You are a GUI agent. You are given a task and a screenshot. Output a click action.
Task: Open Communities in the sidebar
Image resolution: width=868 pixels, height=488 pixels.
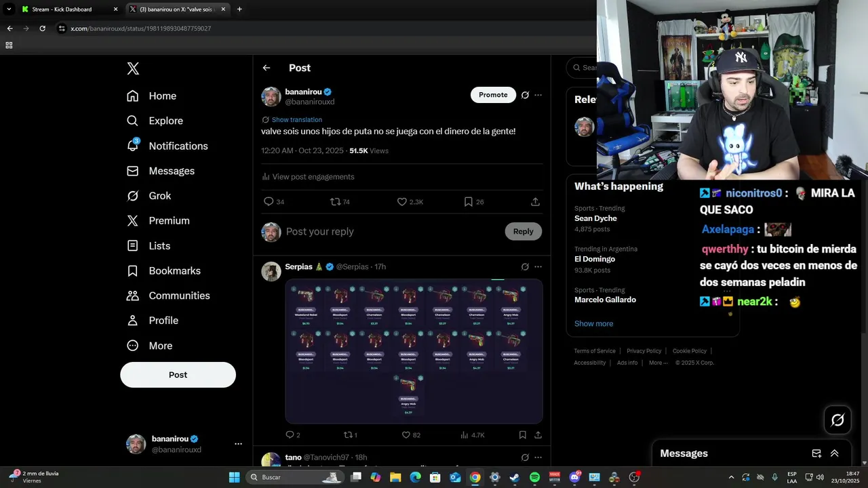coord(168,296)
